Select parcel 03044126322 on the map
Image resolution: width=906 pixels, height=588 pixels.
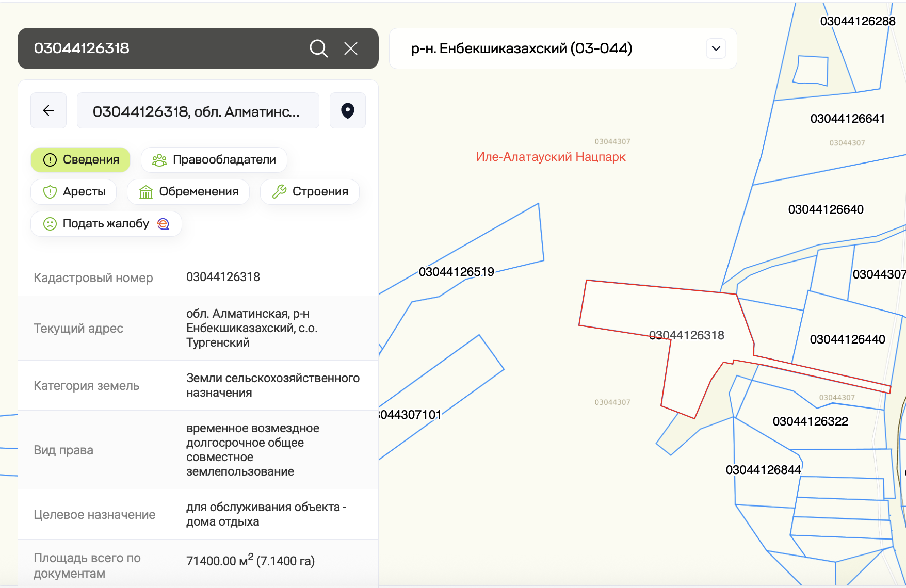coord(810,421)
